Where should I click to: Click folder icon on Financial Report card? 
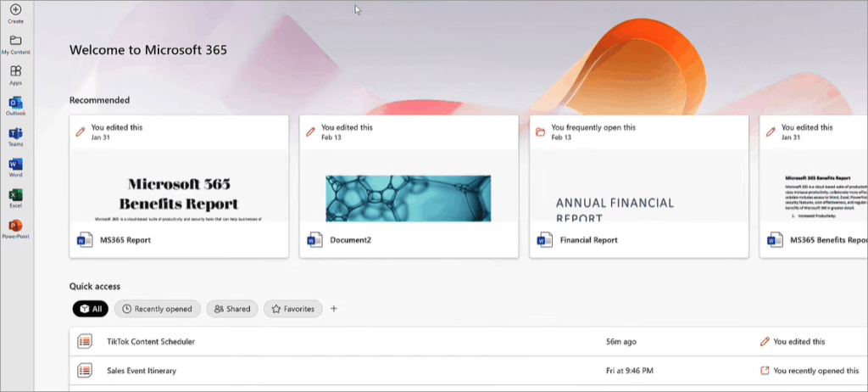coord(541,132)
